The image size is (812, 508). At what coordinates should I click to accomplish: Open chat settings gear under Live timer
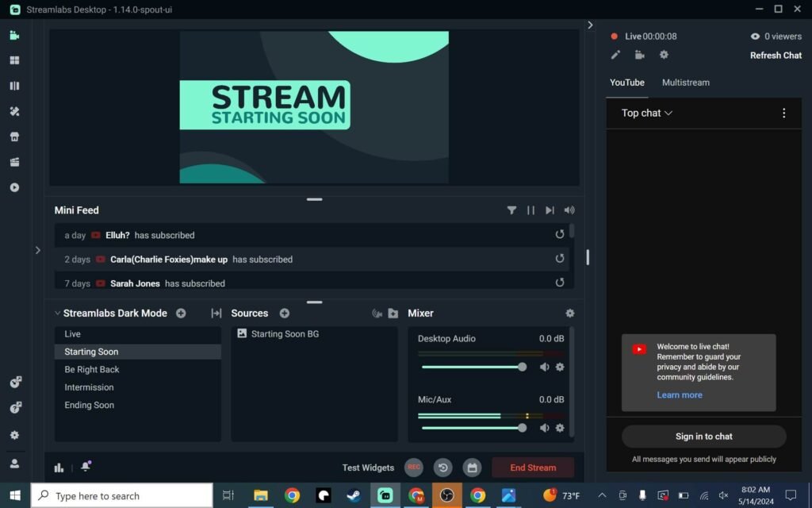click(664, 55)
